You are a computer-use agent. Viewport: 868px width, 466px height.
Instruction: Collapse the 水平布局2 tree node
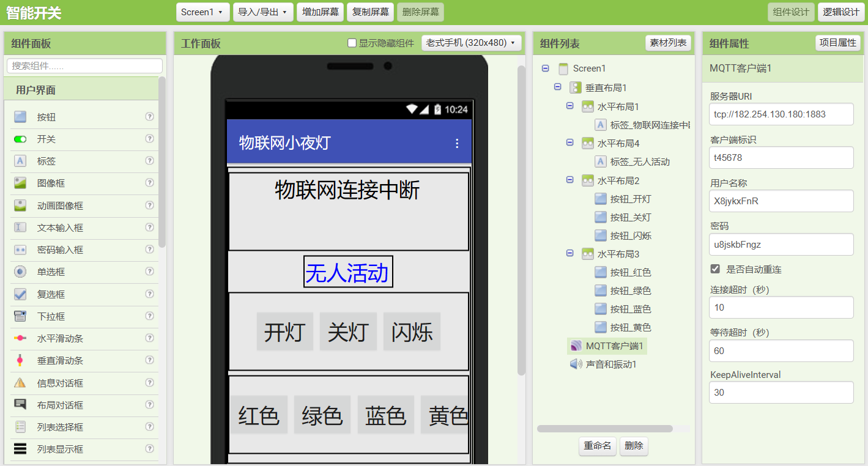[569, 180]
